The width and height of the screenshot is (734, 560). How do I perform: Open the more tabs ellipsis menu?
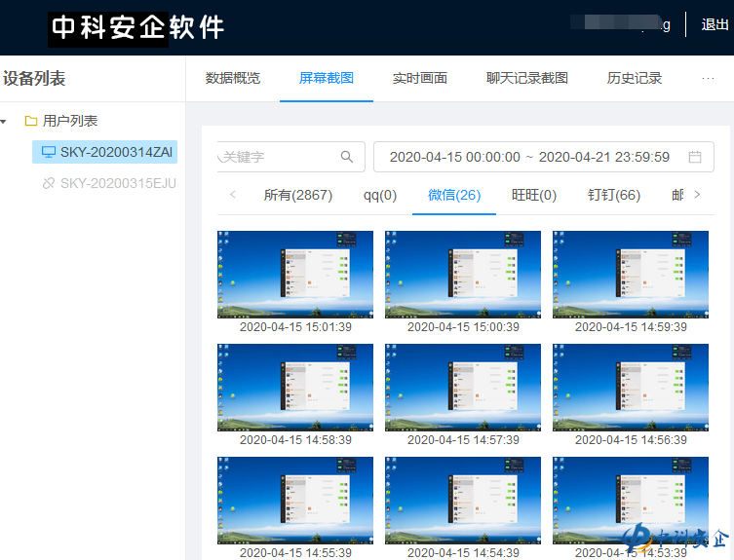coord(709,79)
